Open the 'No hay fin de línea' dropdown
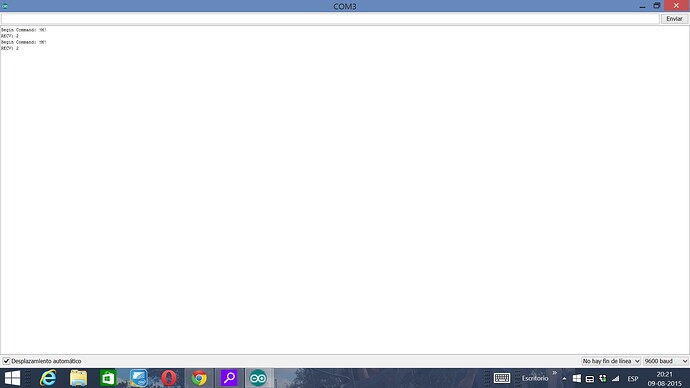 click(x=611, y=361)
